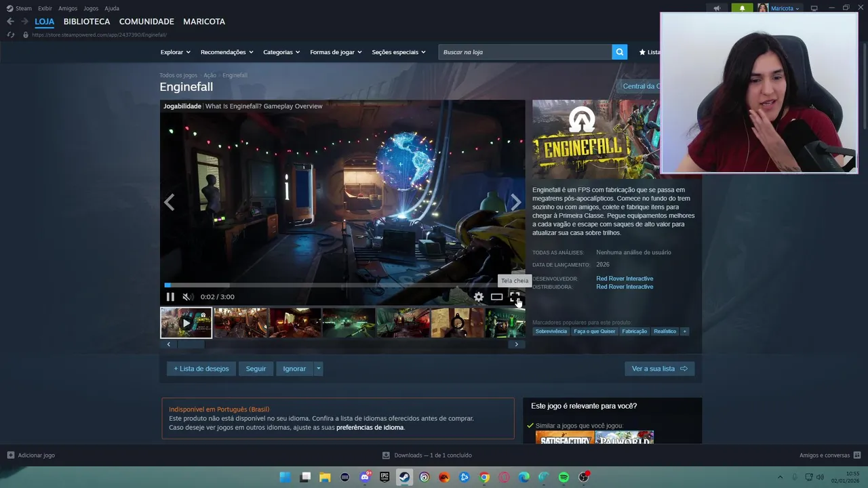Screen dimensions: 868x488
Task: Open the Downloads status entry
Action: pyautogui.click(x=427, y=455)
